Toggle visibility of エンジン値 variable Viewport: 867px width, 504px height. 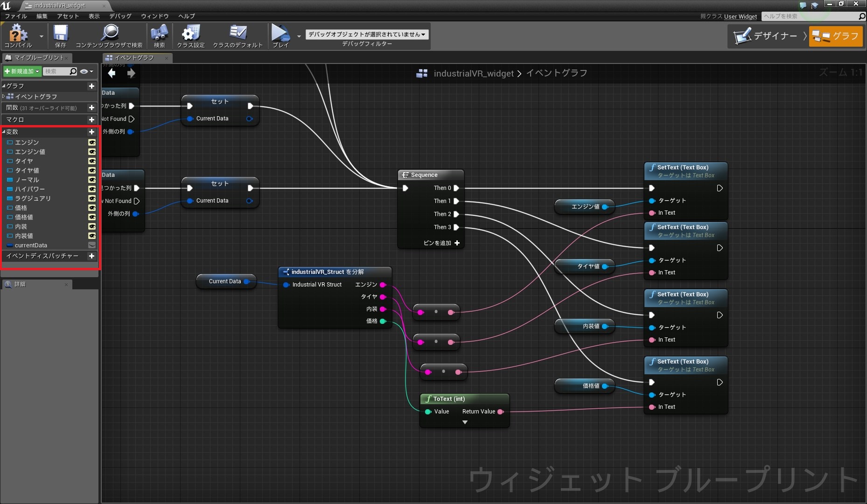click(92, 152)
